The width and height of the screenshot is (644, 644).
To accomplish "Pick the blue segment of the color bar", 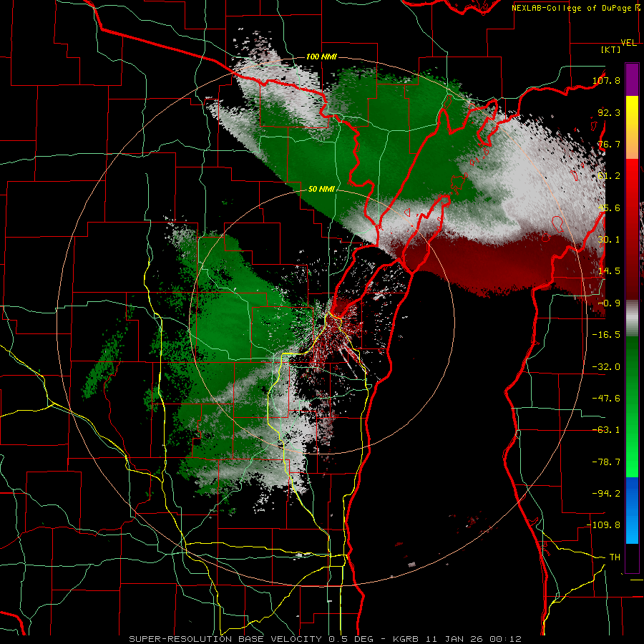I will (x=632, y=510).
